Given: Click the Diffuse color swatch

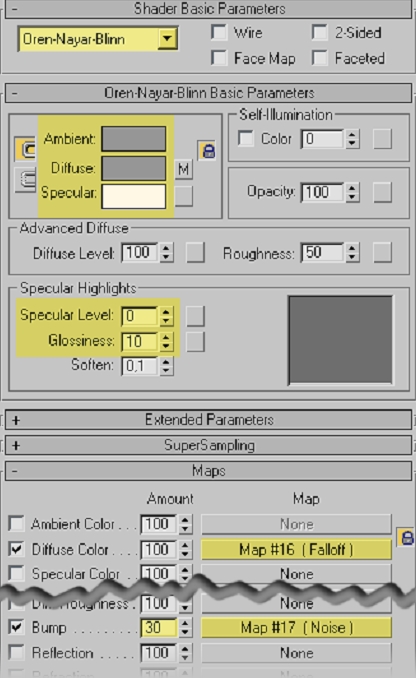Looking at the screenshot, I should [134, 168].
